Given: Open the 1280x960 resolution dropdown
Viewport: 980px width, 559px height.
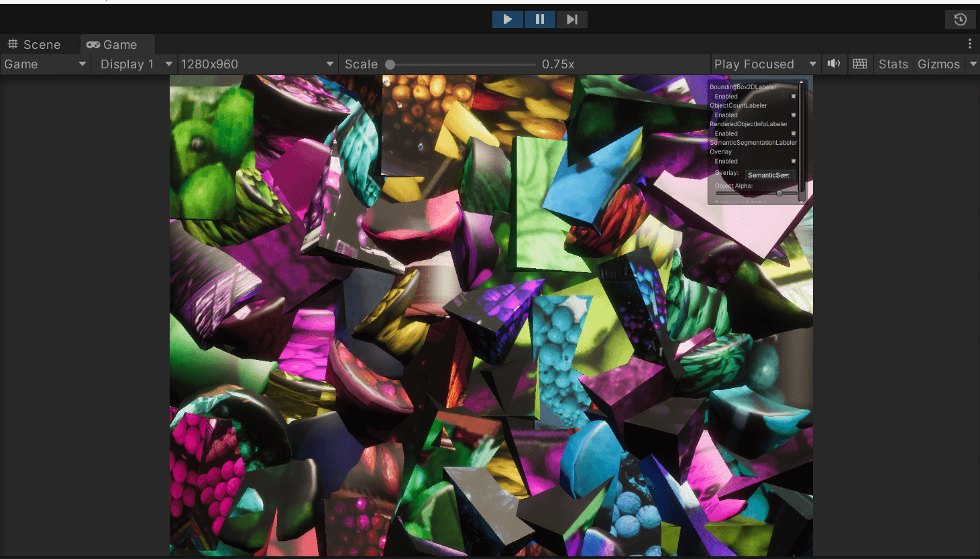Looking at the screenshot, I should pos(258,64).
